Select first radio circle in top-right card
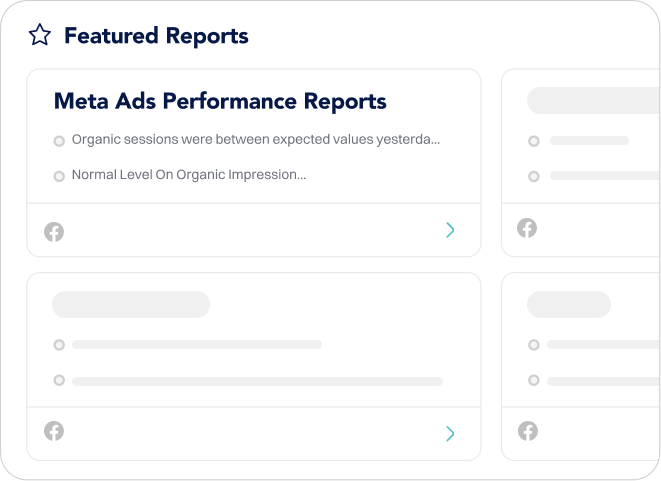The image size is (661, 481). pos(534,141)
